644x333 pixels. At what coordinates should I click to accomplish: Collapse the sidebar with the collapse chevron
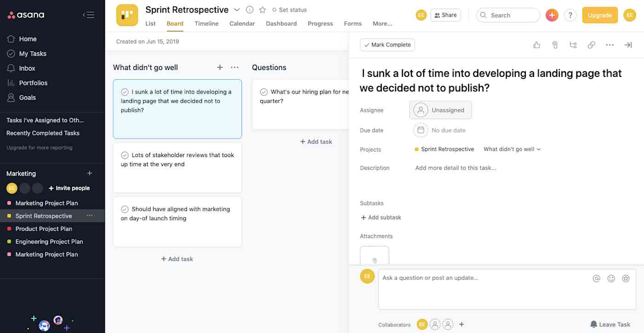88,14
